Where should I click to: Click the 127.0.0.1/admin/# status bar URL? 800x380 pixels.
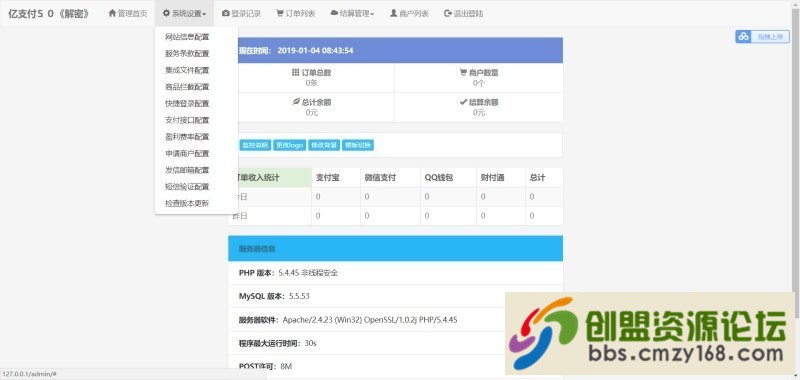click(31, 374)
